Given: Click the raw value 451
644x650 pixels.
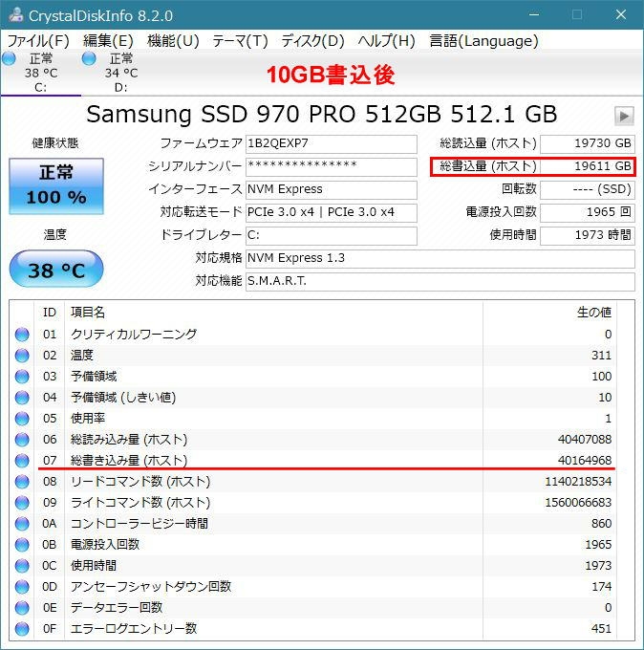Looking at the screenshot, I should point(601,629).
